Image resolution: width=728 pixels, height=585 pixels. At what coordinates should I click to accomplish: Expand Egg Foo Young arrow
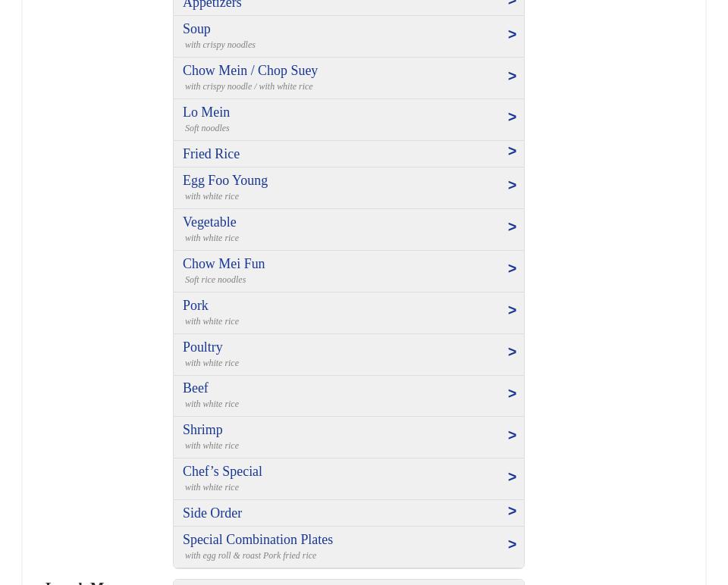point(512,186)
